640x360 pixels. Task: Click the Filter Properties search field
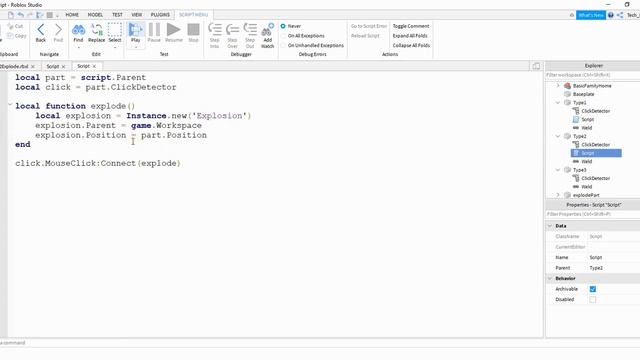point(593,214)
